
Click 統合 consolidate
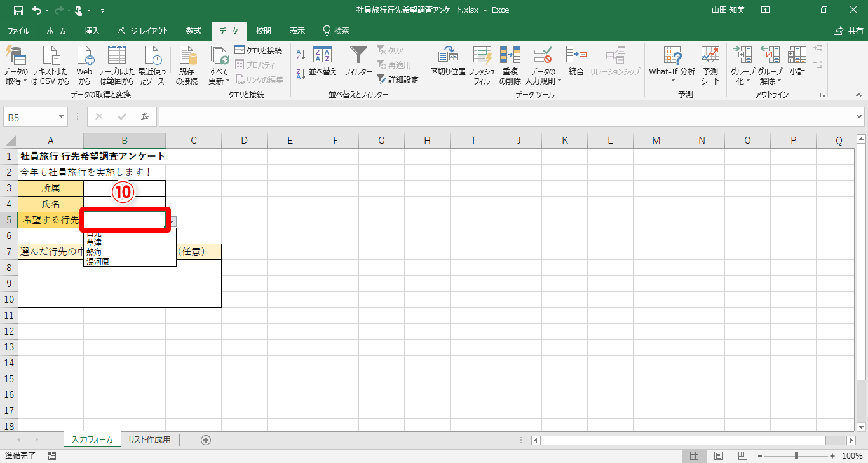point(576,62)
